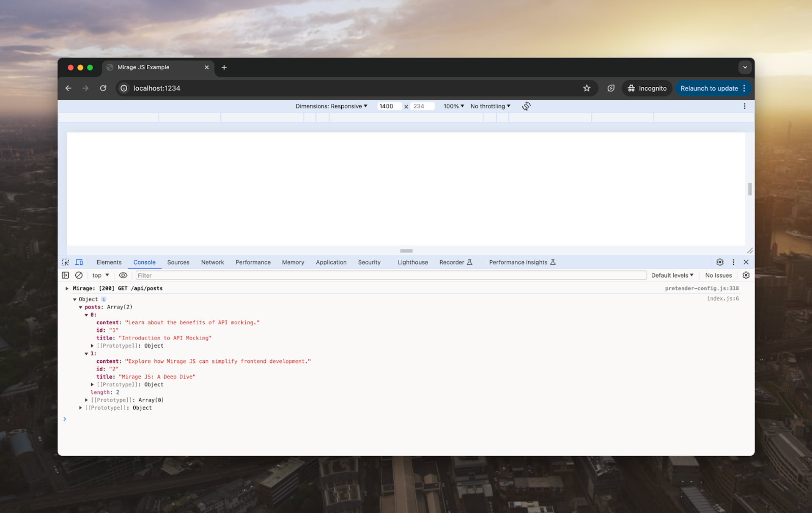This screenshot has width=812, height=513.
Task: Open DevTools customize menu dots
Action: coord(733,262)
